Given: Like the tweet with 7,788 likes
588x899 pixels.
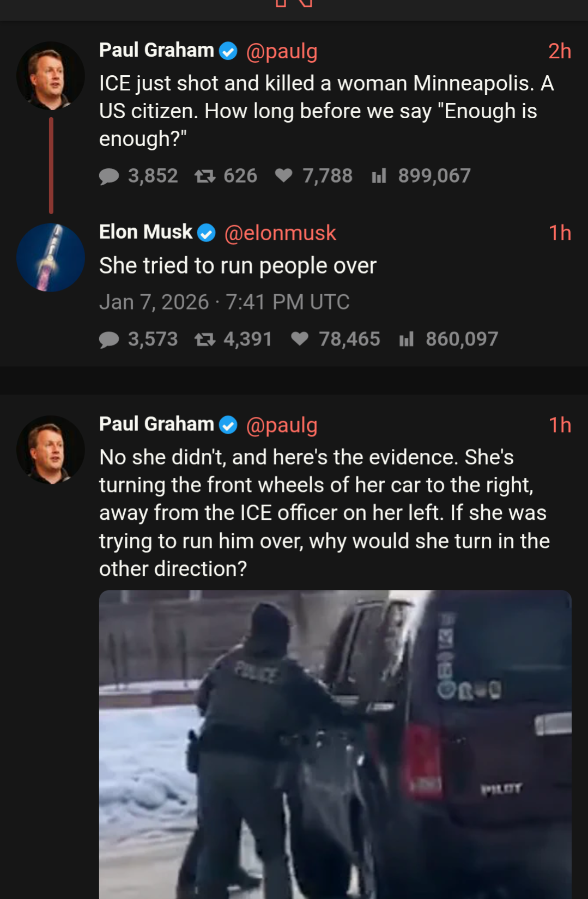Looking at the screenshot, I should pyautogui.click(x=283, y=175).
